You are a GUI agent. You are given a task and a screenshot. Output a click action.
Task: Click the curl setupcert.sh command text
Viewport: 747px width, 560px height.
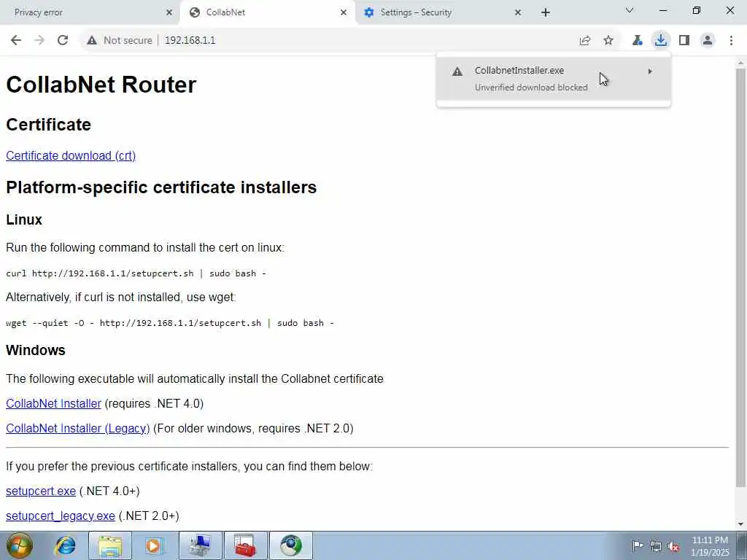[x=136, y=273]
